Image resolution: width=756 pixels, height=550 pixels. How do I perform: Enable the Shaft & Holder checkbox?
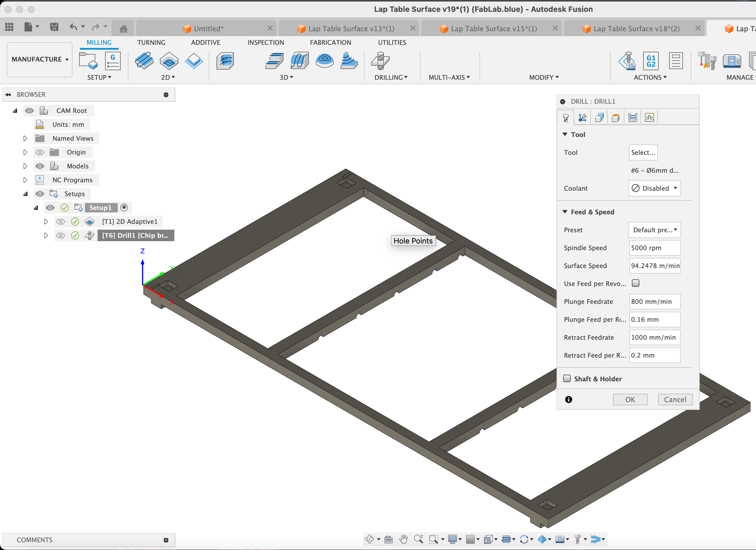pyautogui.click(x=567, y=379)
